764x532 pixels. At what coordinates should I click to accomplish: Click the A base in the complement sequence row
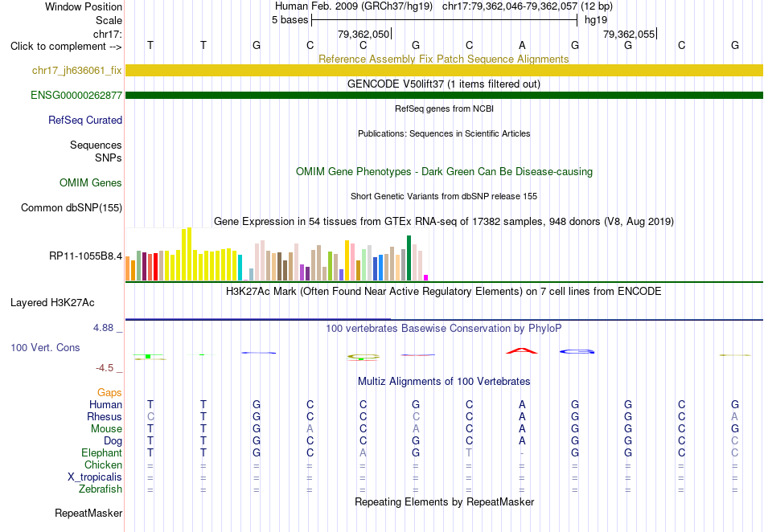(x=522, y=45)
